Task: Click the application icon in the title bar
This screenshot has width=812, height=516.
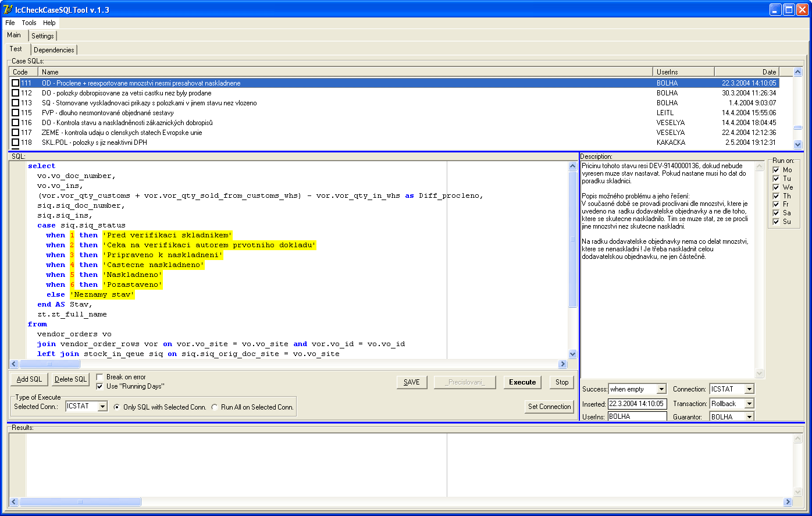Action: pyautogui.click(x=8, y=9)
